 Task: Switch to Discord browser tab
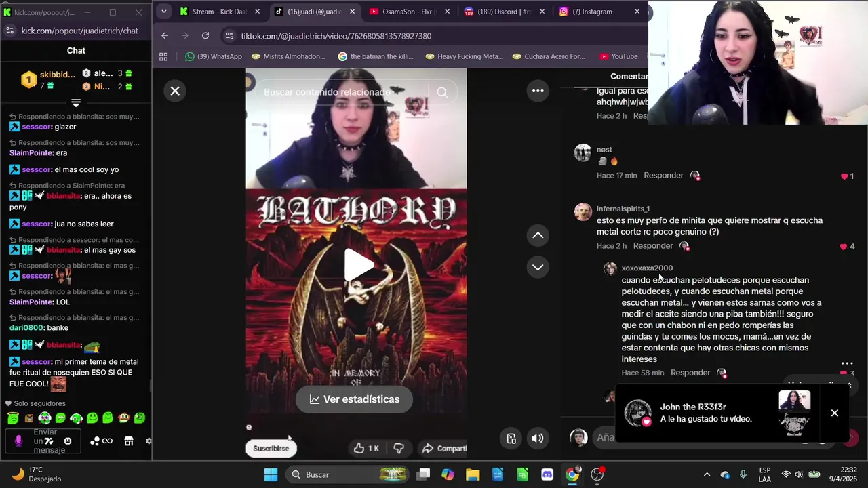(x=502, y=12)
